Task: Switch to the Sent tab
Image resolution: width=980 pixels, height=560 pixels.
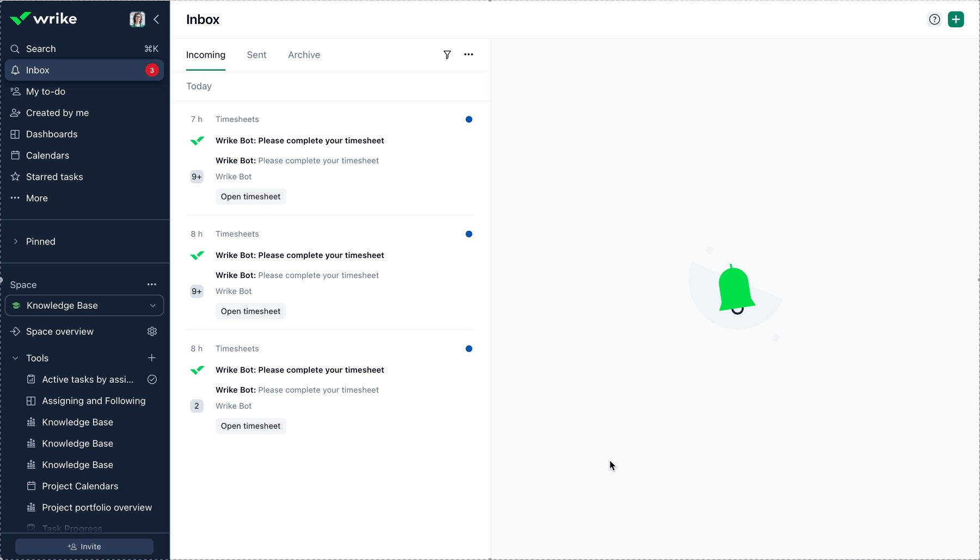Action: coord(256,55)
